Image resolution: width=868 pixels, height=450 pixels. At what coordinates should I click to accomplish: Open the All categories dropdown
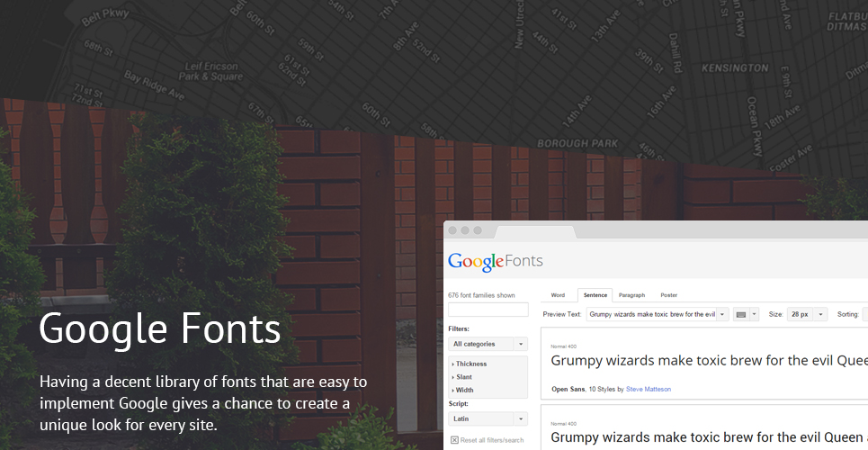pos(488,344)
